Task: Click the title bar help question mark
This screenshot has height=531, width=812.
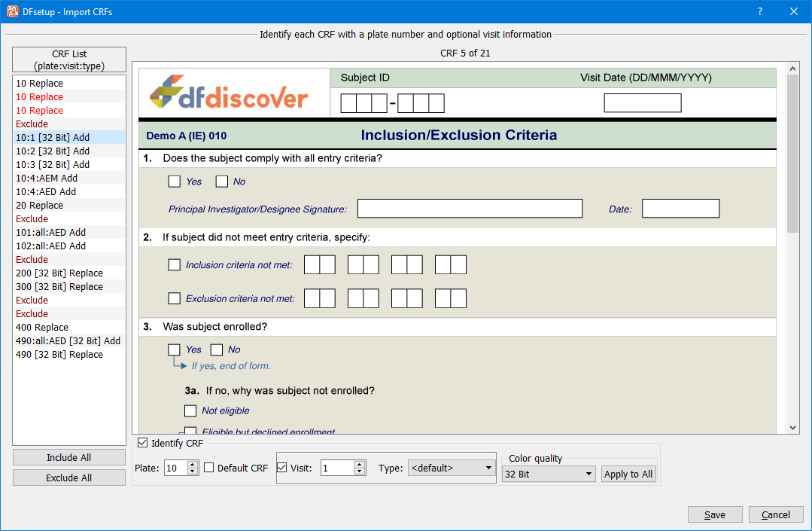Action: tap(759, 11)
